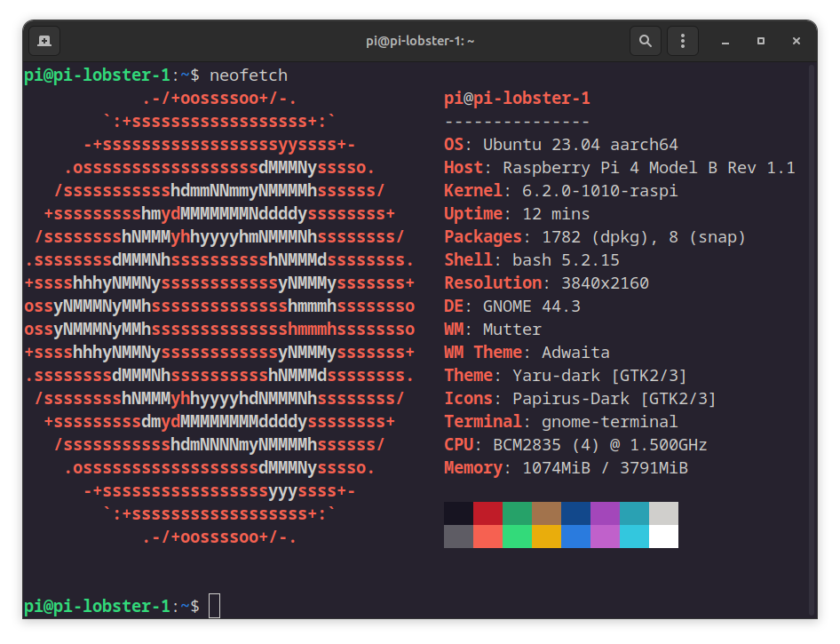Click the dark blue color block
The height and width of the screenshot is (644, 840).
click(575, 513)
